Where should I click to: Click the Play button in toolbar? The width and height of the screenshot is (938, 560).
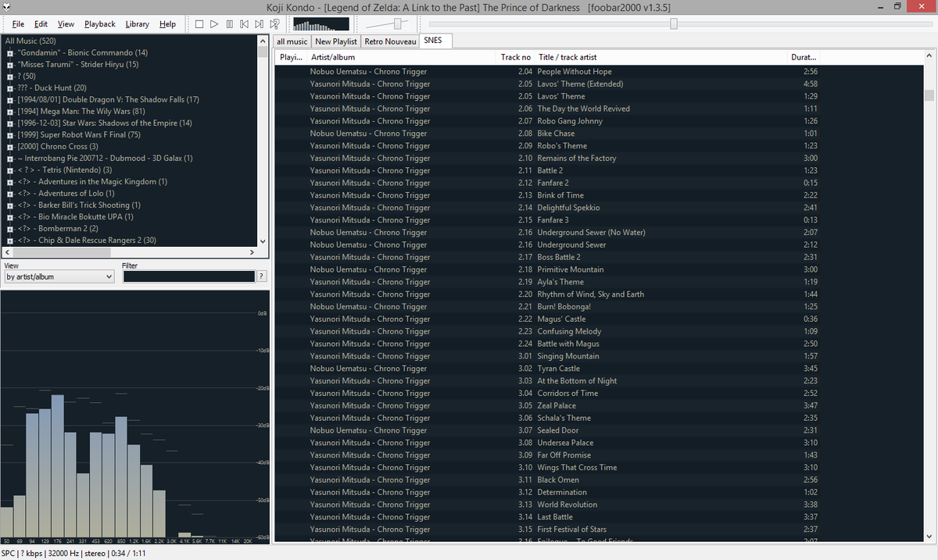click(214, 24)
